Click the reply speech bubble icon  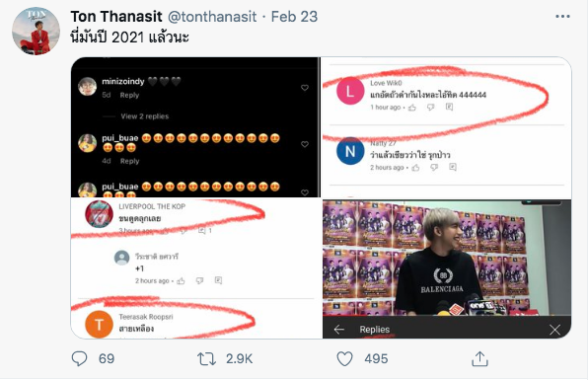[x=80, y=358]
